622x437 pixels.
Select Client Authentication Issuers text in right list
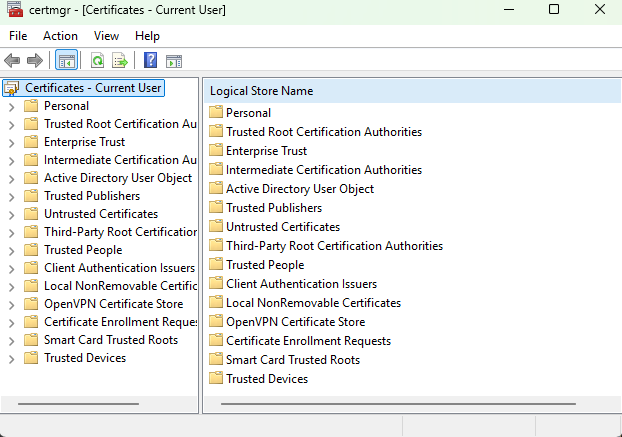click(301, 284)
